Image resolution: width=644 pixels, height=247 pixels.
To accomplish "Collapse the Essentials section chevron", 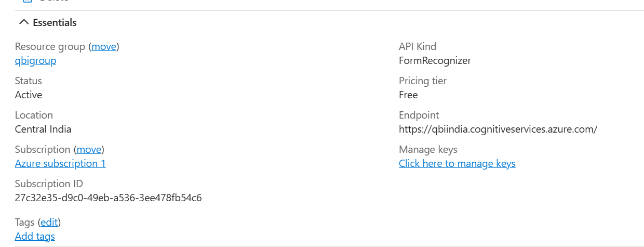I will tap(23, 22).
